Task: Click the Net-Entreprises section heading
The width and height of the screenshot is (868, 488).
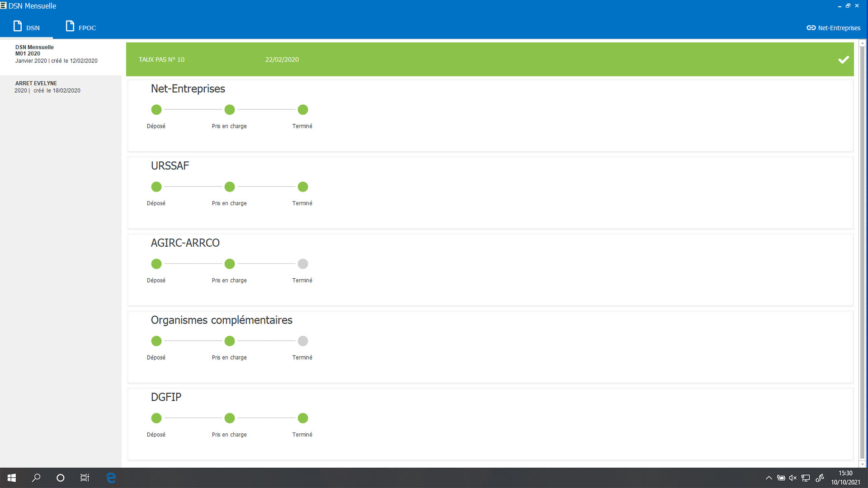Action: coord(188,89)
